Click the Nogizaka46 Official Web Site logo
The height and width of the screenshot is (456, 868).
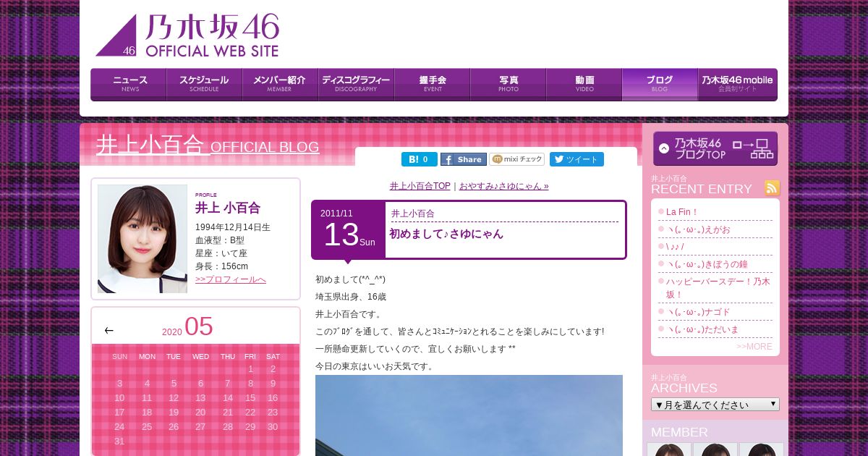(x=187, y=35)
